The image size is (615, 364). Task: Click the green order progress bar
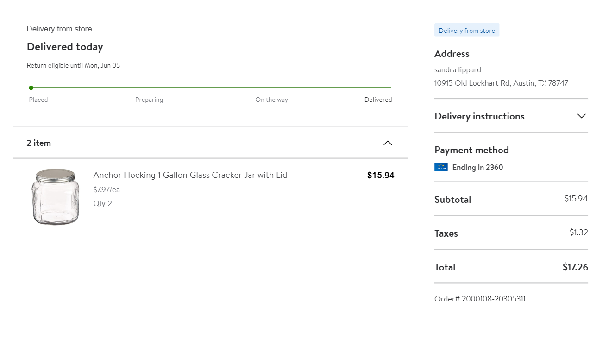[211, 88]
